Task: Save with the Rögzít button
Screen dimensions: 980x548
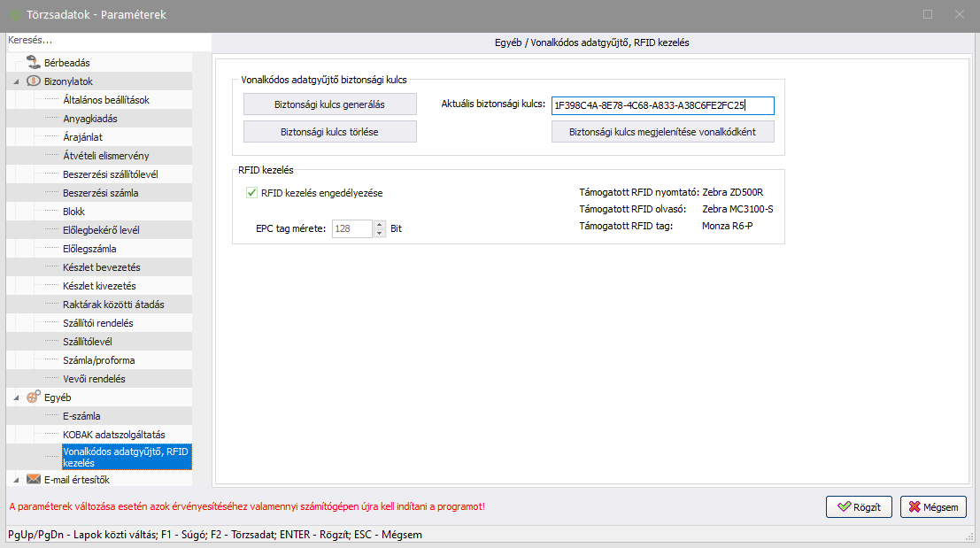Action: [858, 507]
